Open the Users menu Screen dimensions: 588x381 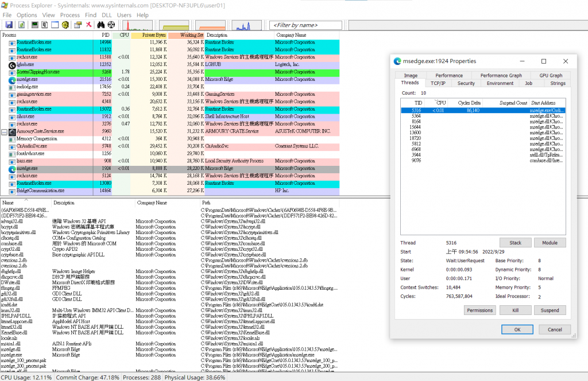124,15
